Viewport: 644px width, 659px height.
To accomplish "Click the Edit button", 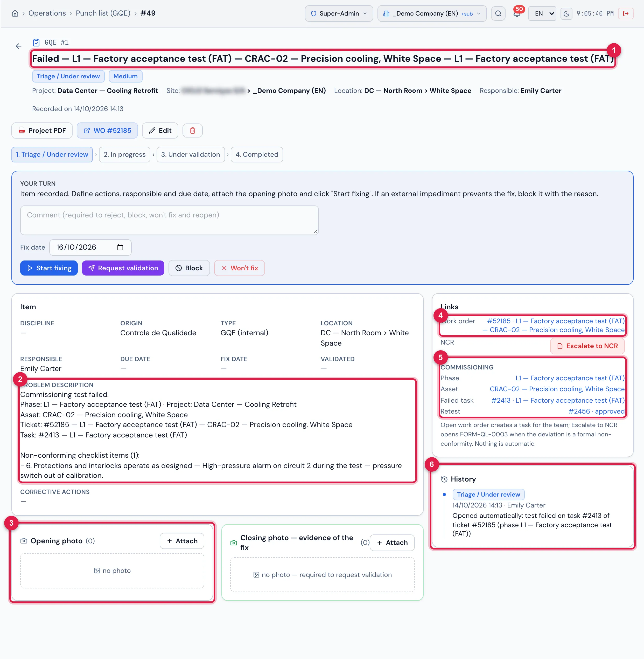I will click(x=160, y=131).
